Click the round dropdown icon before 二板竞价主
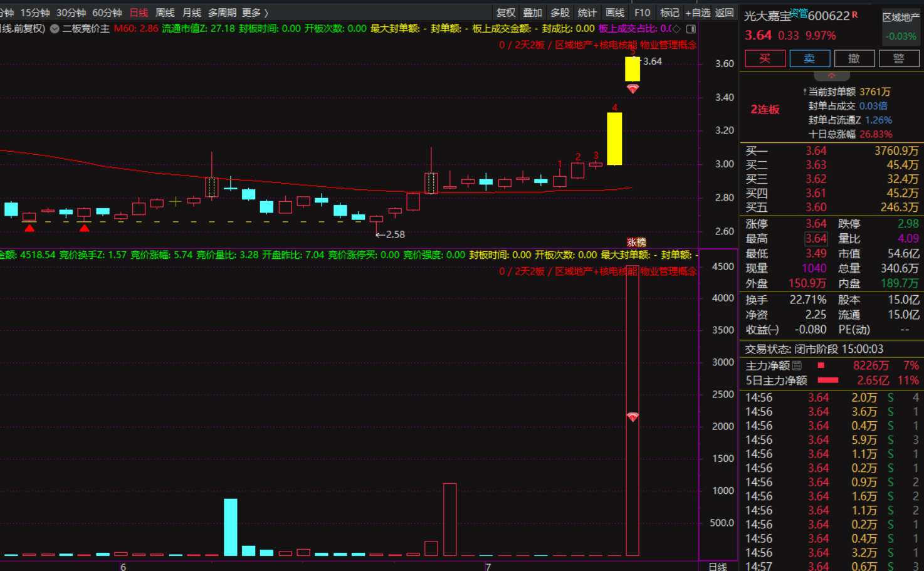 tap(55, 29)
